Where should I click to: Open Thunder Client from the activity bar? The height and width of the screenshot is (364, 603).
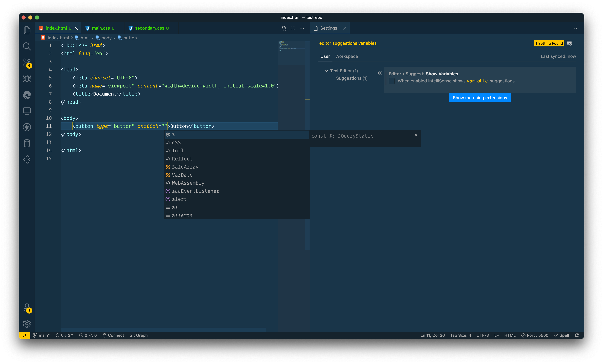coord(27,127)
